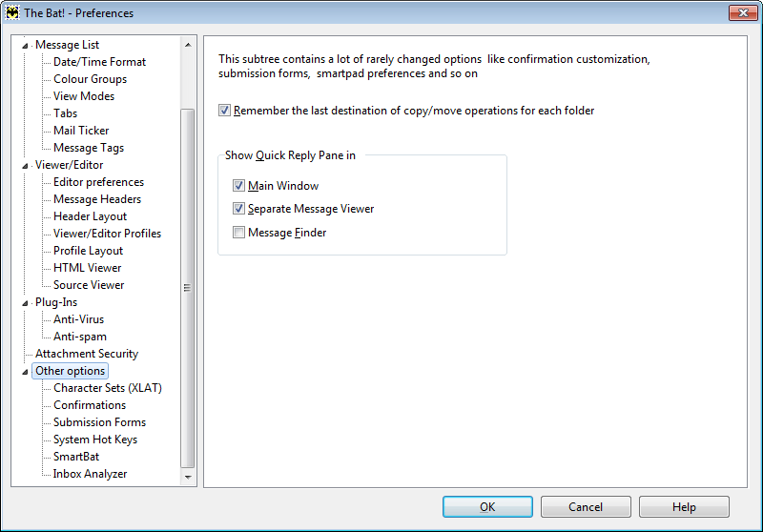Click OK to save preferences
The width and height of the screenshot is (763, 532).
487,506
